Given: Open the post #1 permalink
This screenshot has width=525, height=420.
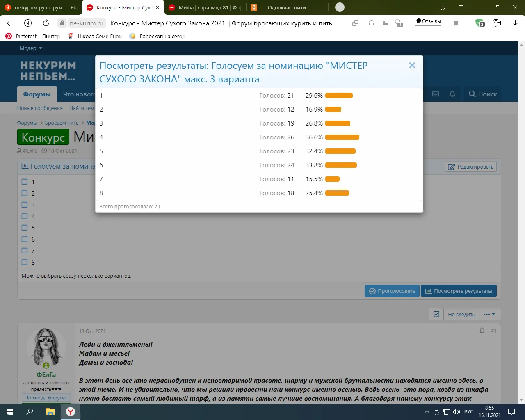Looking at the screenshot, I should 493,331.
